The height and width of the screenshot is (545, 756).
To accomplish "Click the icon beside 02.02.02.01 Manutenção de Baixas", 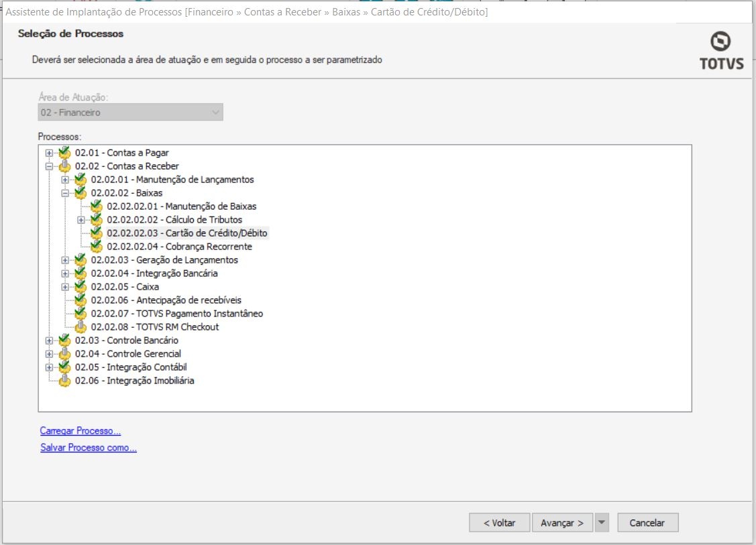I will tap(97, 206).
